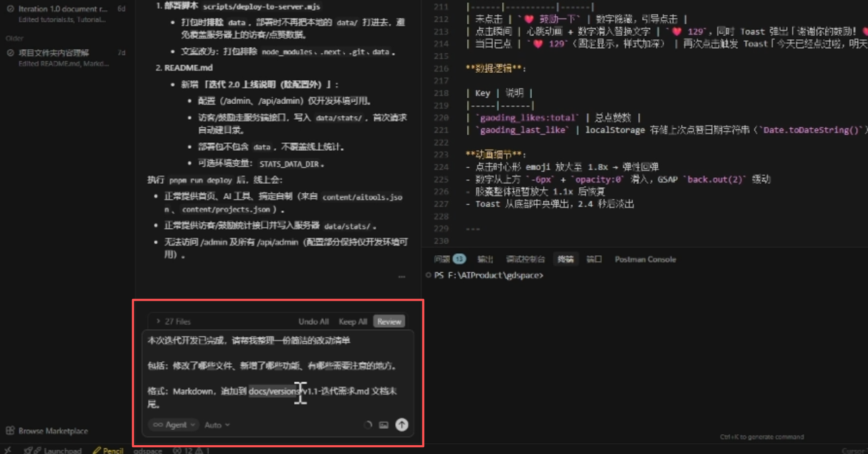Open the Agent mode dropdown
Viewport: 868px width, 454px height.
click(x=174, y=425)
